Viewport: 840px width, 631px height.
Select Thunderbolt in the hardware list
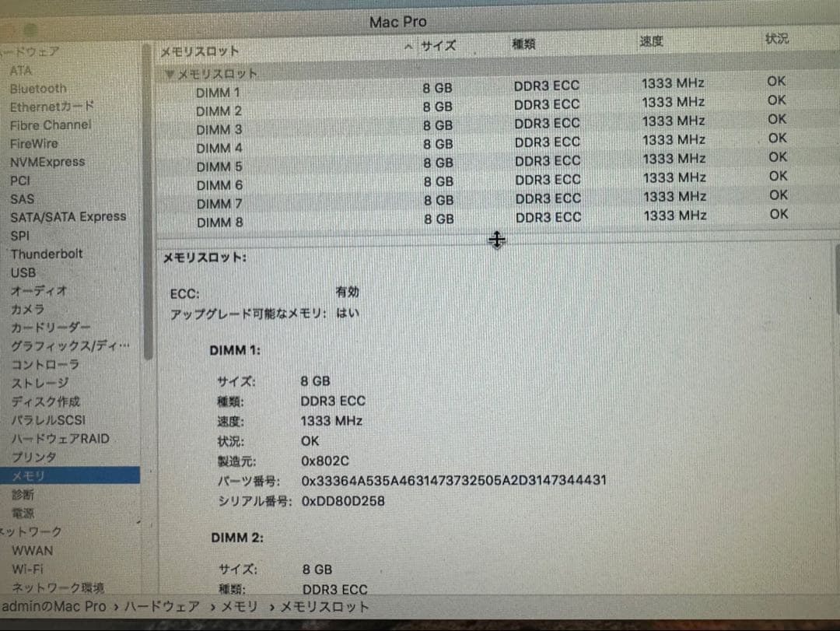[x=47, y=254]
